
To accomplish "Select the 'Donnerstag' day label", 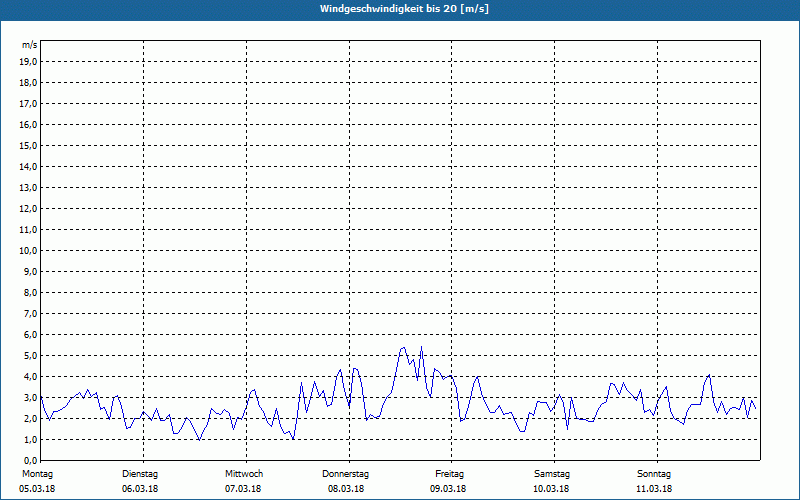I will coord(345,474).
